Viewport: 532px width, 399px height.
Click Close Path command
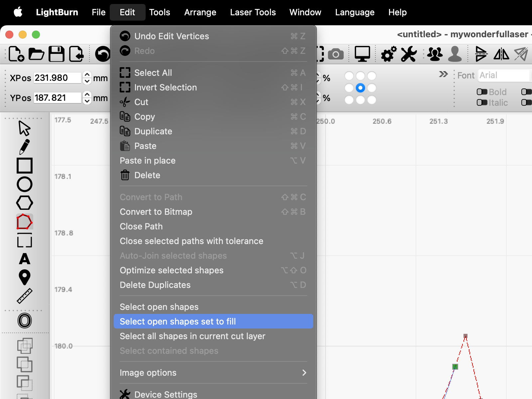click(x=141, y=226)
